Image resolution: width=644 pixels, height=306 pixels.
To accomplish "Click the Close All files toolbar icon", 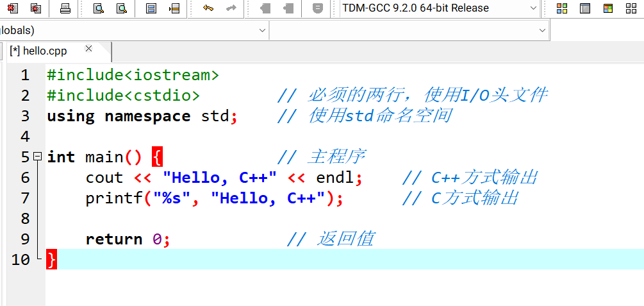I will (36, 8).
